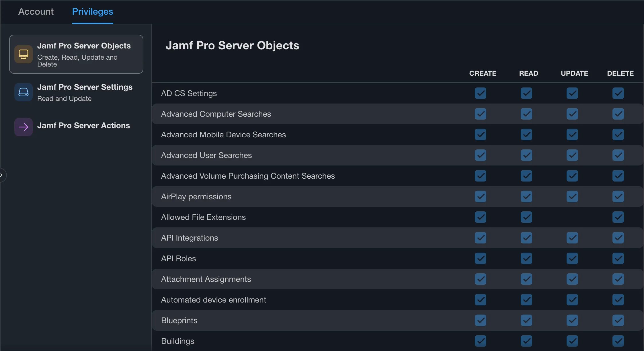Toggle Read for Advanced Mobile Device Searches
The width and height of the screenshot is (644, 351).
point(526,134)
